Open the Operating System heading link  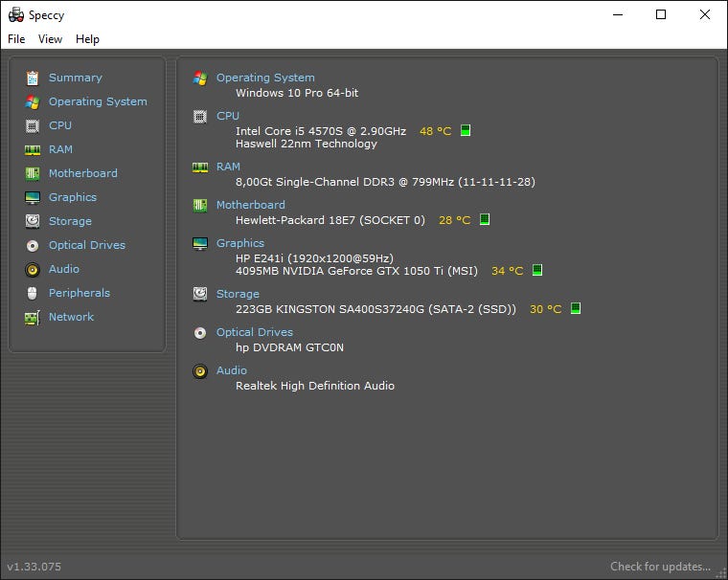265,78
